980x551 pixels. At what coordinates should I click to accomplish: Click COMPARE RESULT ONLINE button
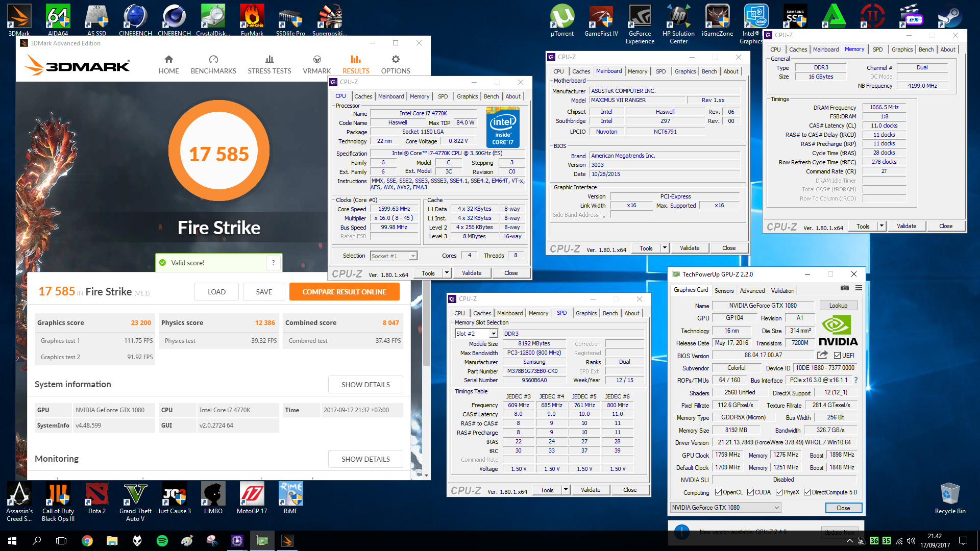coord(344,292)
